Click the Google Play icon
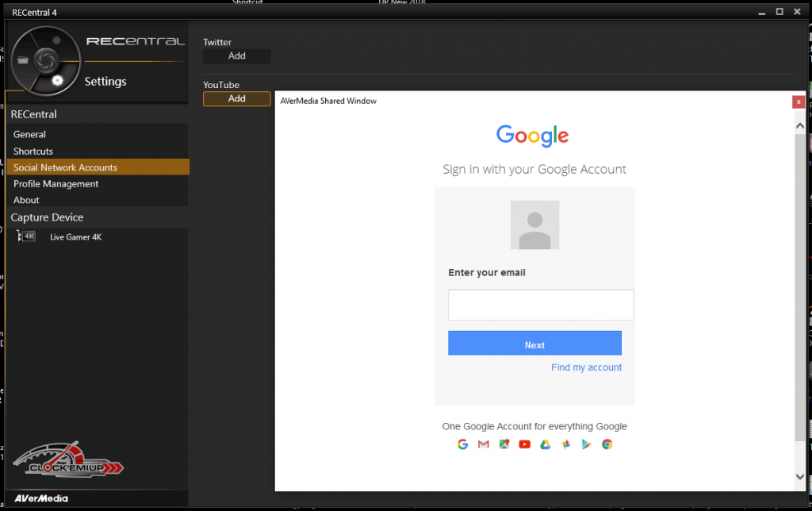The image size is (812, 511). point(587,444)
